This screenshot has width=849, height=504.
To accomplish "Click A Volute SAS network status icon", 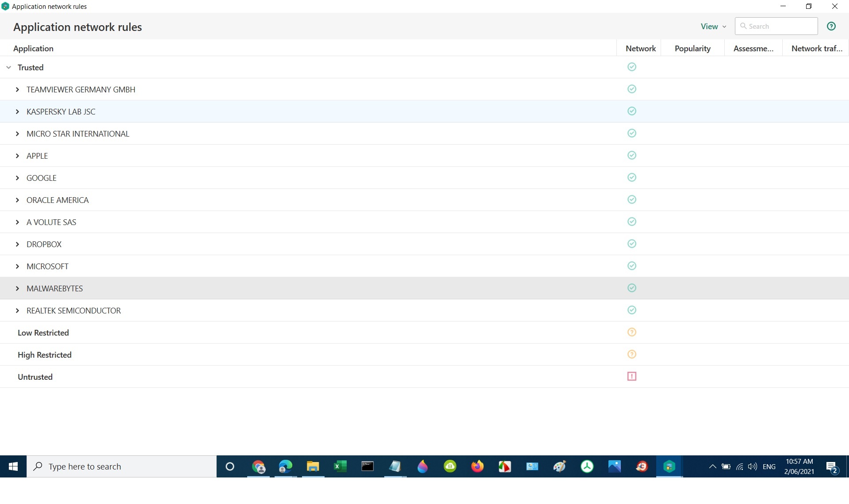I will [632, 221].
